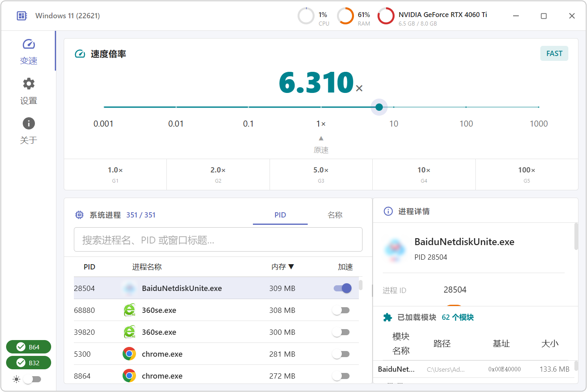Click the BaiduNetdiskUnite icon in the process list
This screenshot has height=392, width=587.
[x=129, y=289]
